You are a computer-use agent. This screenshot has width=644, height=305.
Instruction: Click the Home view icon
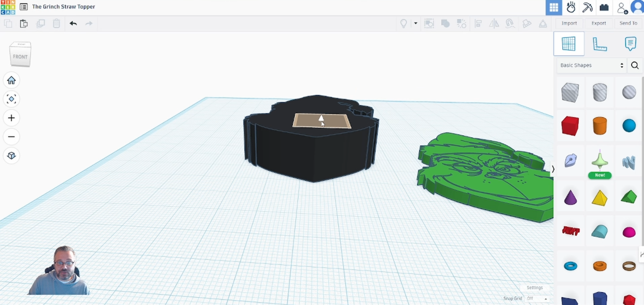point(11,80)
